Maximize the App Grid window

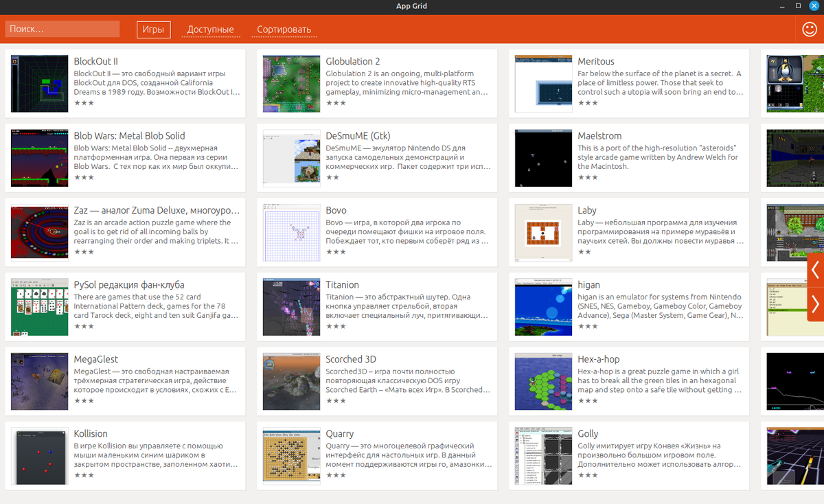(798, 6)
